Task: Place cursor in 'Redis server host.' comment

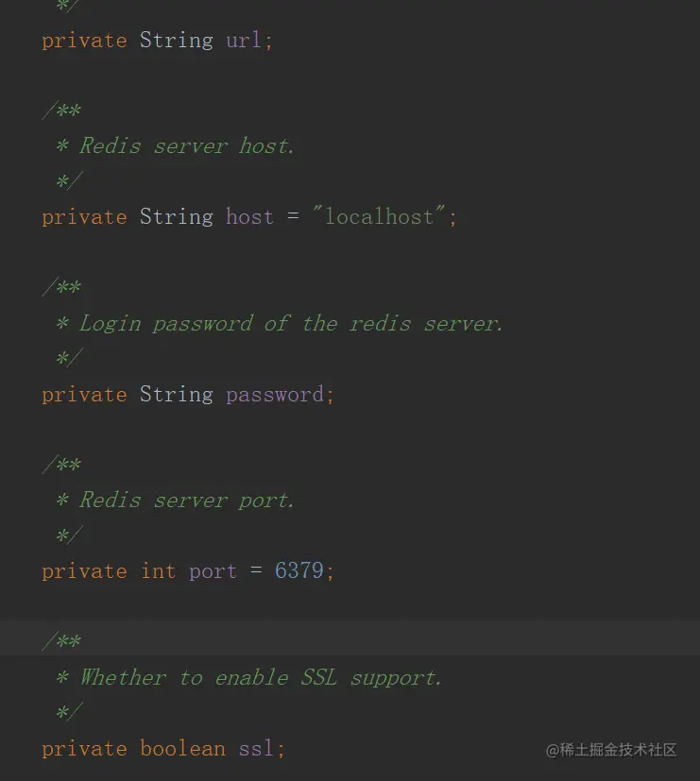Action: (187, 146)
